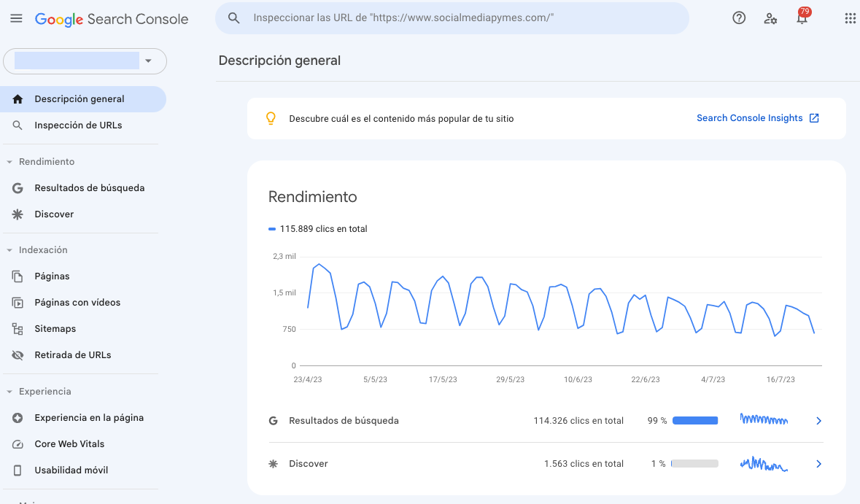The width and height of the screenshot is (860, 504).
Task: Open notifications showing 79 alerts
Action: tap(802, 18)
